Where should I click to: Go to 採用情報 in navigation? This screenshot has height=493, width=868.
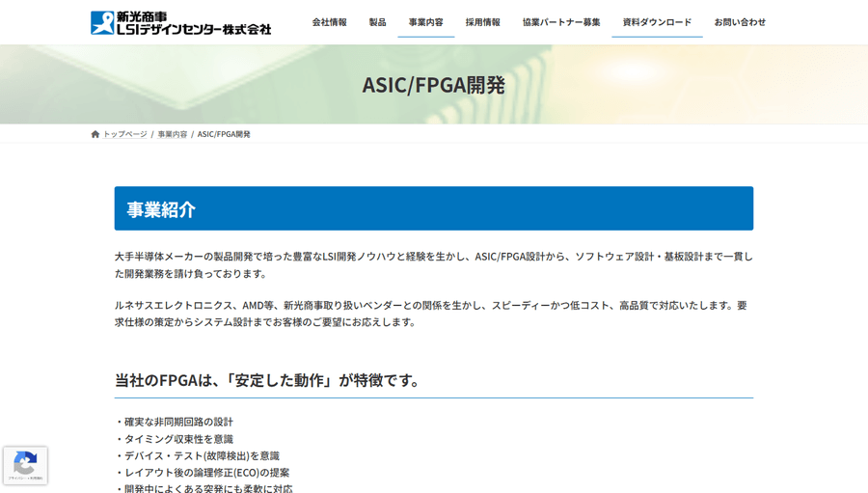click(483, 22)
